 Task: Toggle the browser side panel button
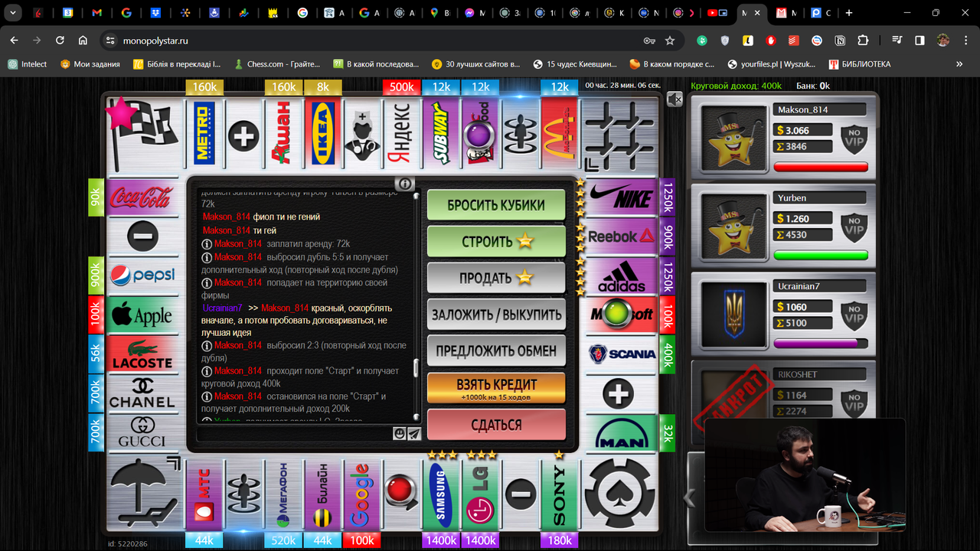click(x=920, y=41)
